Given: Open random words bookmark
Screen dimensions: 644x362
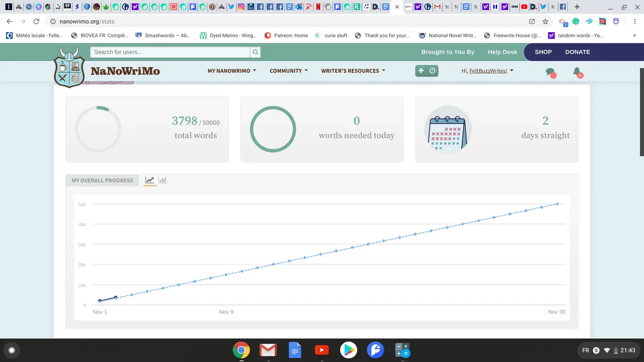Looking at the screenshot, I should click(x=576, y=36).
